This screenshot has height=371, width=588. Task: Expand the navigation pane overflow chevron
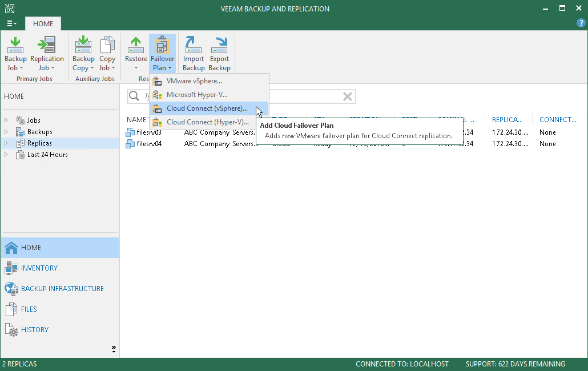[x=114, y=349]
